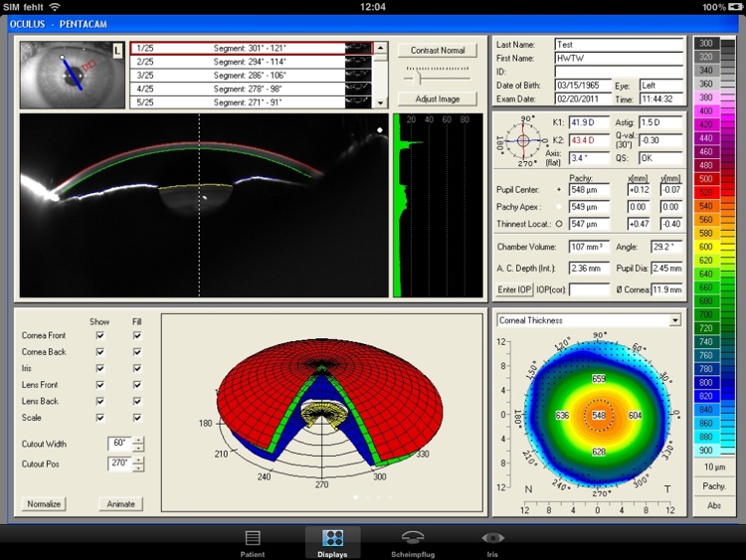This screenshot has width=746, height=560.
Task: Select segment 3/25 in the list
Action: 249,75
